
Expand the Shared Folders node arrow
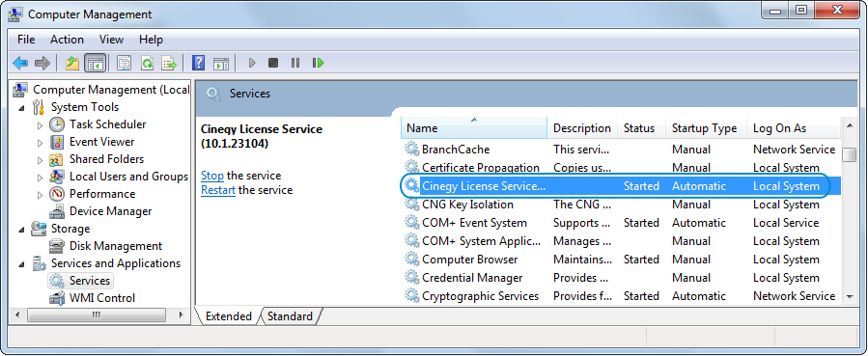pos(40,160)
